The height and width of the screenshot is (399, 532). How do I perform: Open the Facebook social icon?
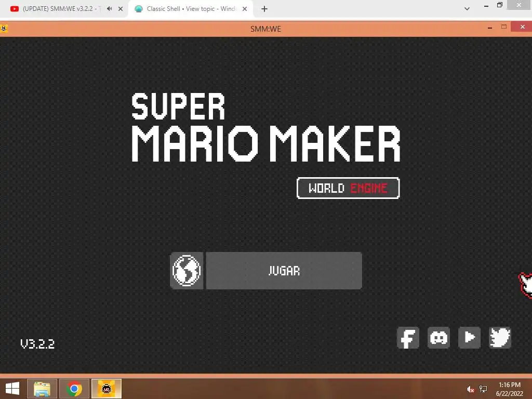(408, 338)
